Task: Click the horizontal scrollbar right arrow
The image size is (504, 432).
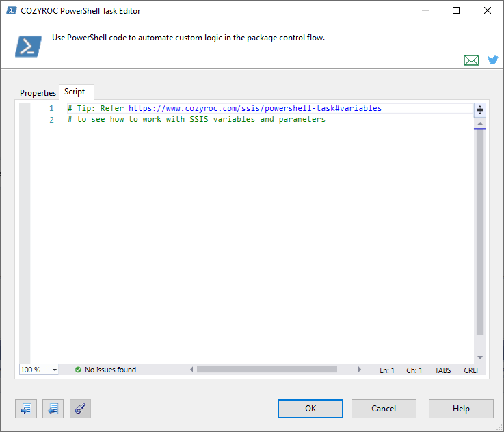Action: tap(359, 370)
